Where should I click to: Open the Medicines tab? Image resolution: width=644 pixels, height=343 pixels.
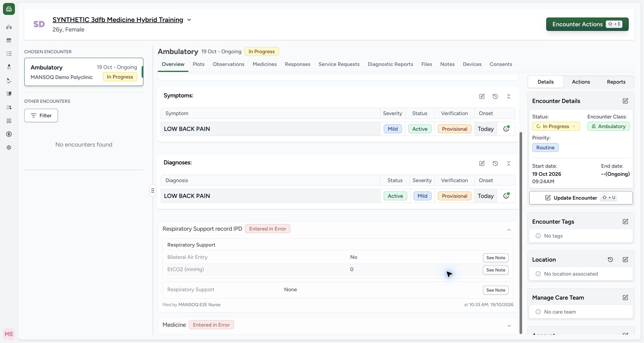pos(265,64)
